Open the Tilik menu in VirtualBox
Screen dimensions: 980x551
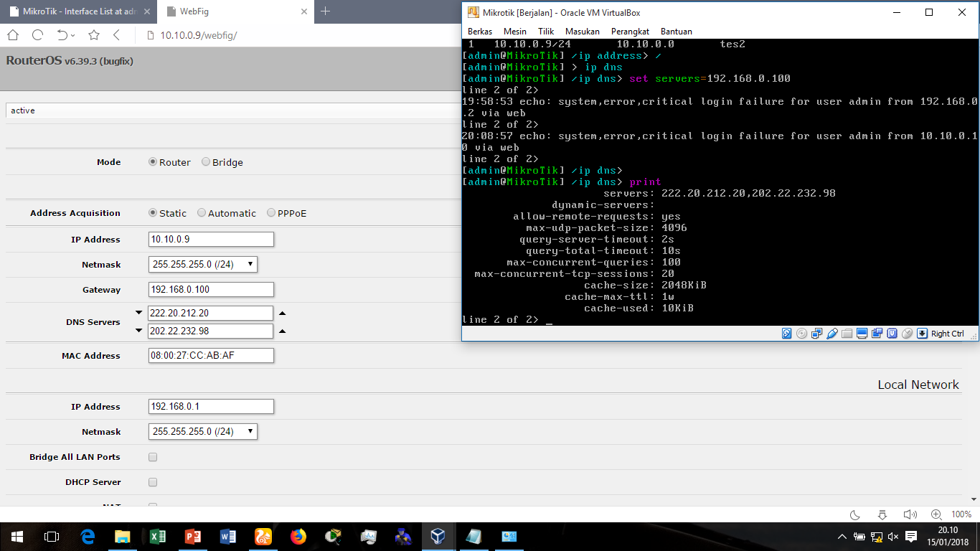[546, 32]
